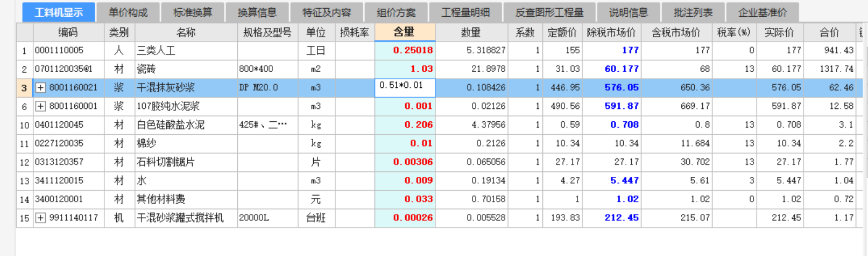Select the 水 name cell

(x=186, y=181)
